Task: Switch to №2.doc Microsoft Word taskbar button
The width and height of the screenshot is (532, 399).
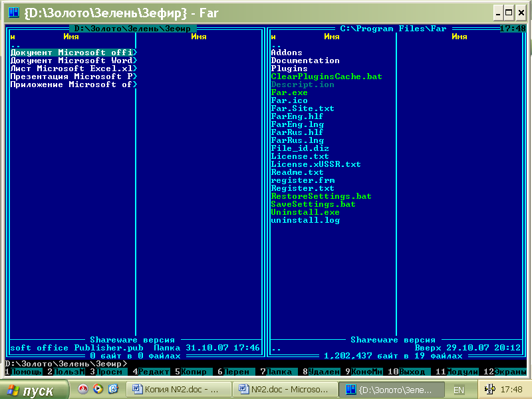Action: 285,389
